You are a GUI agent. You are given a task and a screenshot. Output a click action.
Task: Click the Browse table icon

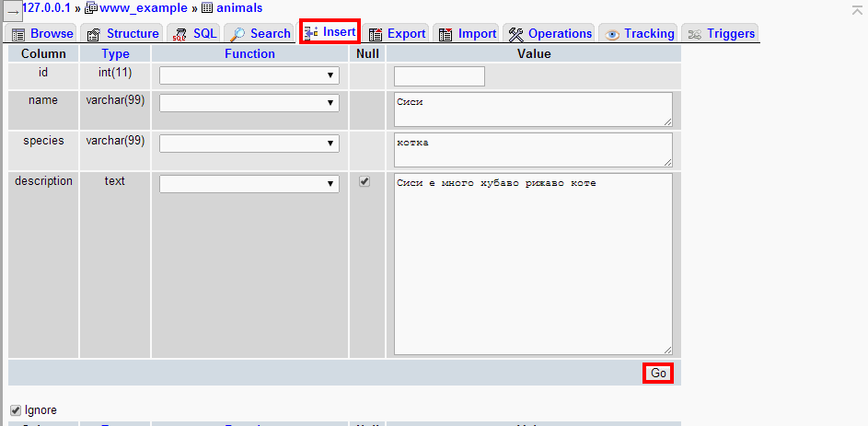point(18,34)
